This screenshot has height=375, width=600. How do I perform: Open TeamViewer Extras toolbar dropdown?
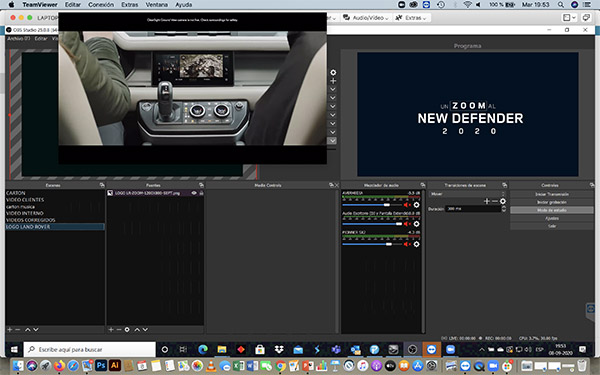[x=411, y=18]
